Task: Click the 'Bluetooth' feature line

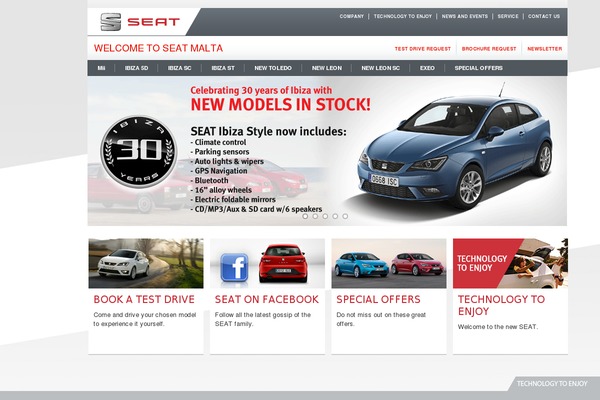Action: (209, 181)
